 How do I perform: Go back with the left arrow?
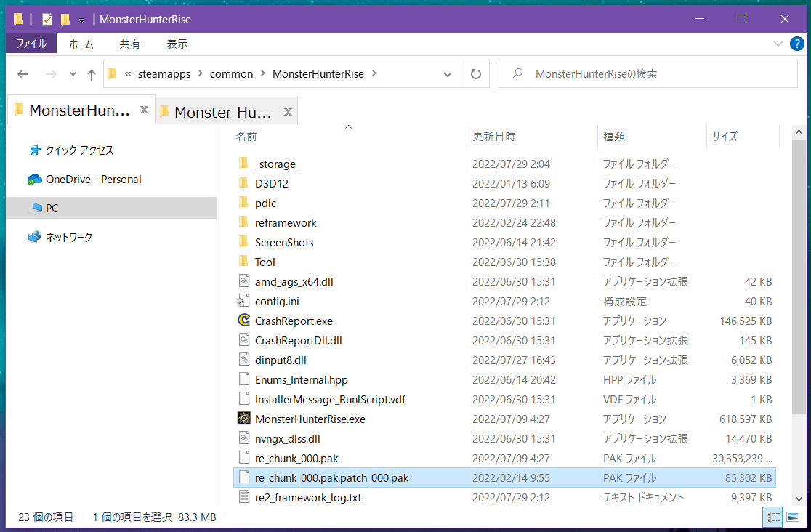pyautogui.click(x=23, y=74)
